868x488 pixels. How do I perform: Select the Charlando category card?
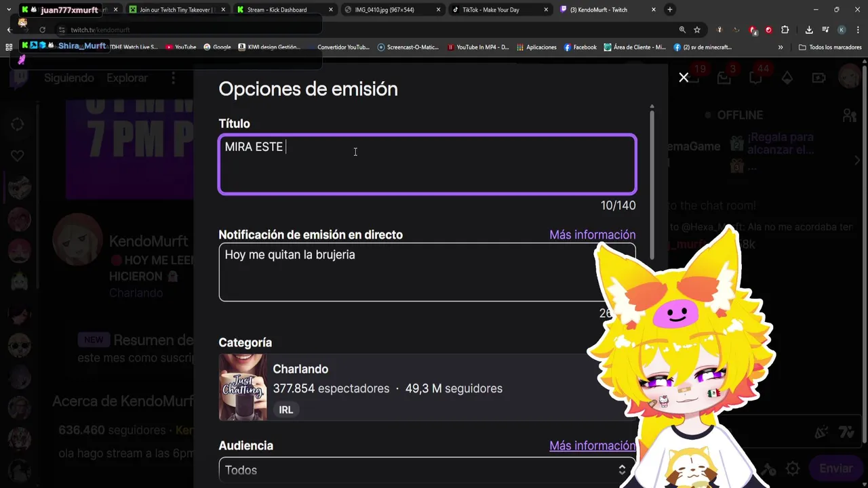(427, 387)
